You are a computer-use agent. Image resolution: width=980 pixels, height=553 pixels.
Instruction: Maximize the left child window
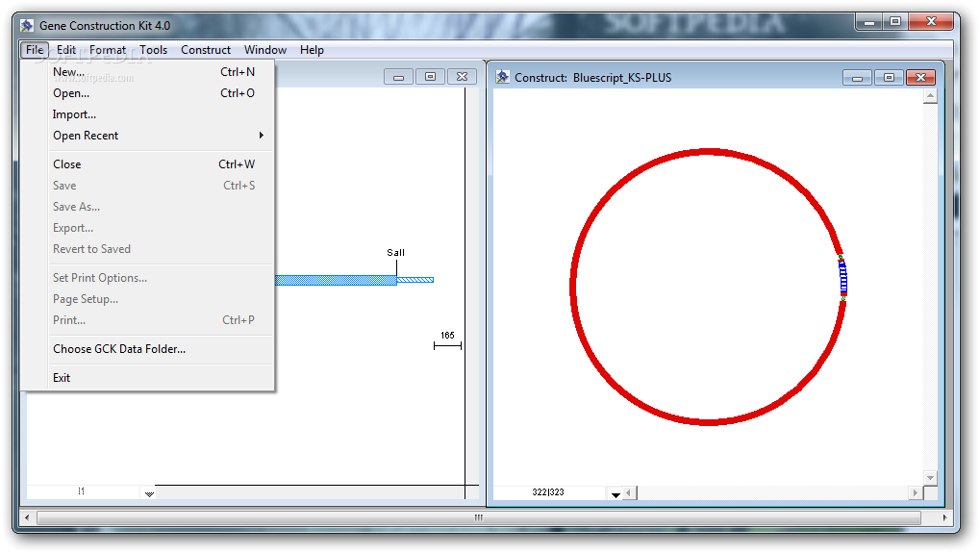coord(430,77)
